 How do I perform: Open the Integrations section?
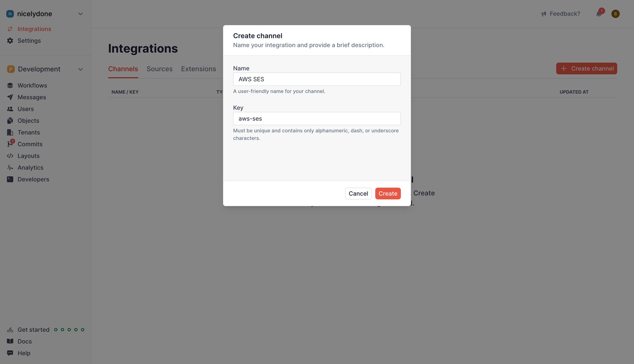(34, 29)
